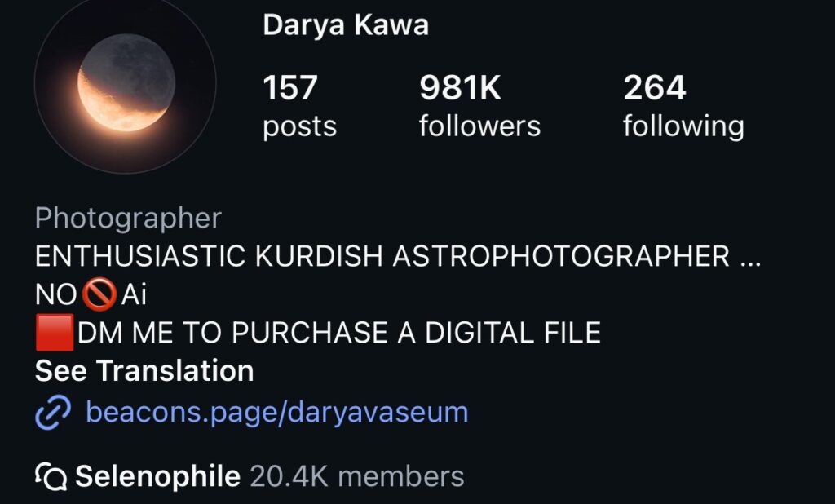The width and height of the screenshot is (835, 504).
Task: Click the 20.4K members text
Action: click(357, 476)
